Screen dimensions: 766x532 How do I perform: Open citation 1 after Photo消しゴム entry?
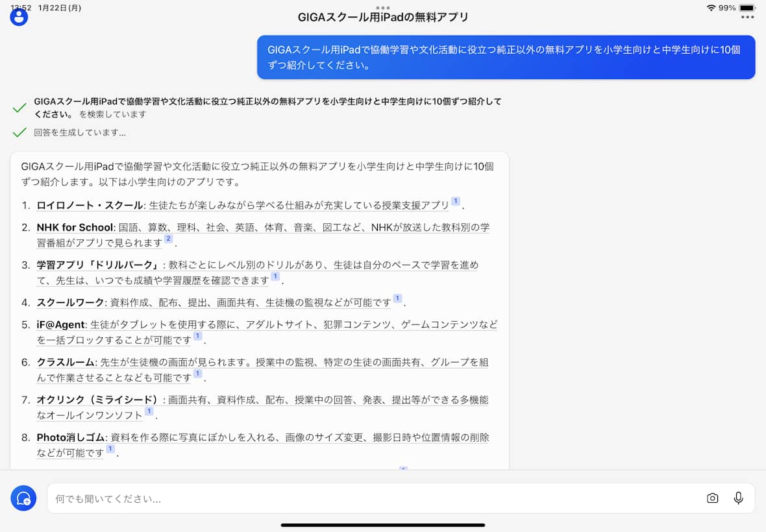pyautogui.click(x=110, y=450)
